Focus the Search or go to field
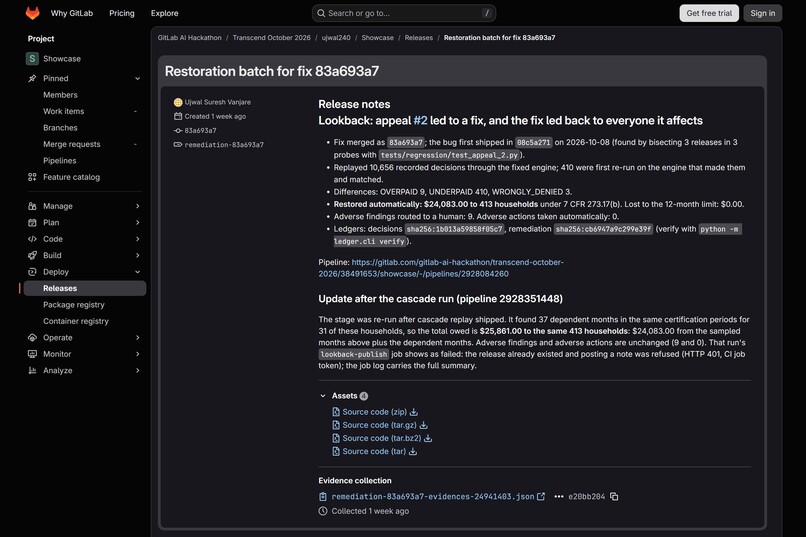Screen dimensions: 806x537 pos(404,13)
